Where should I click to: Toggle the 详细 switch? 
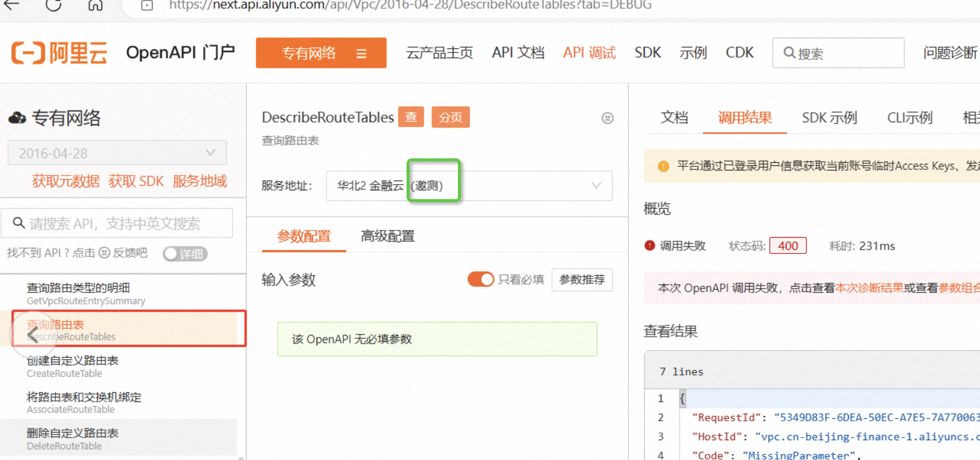click(x=185, y=253)
